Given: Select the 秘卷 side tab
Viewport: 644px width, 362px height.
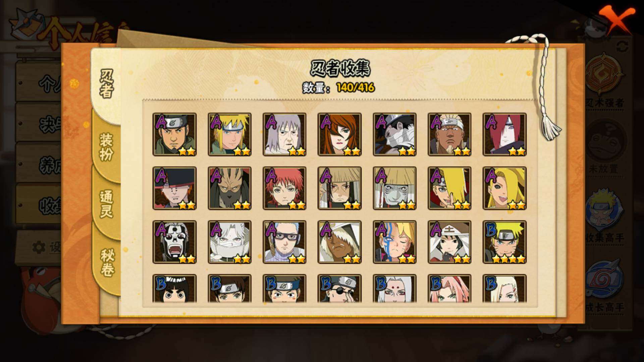Looking at the screenshot, I should 107,262.
